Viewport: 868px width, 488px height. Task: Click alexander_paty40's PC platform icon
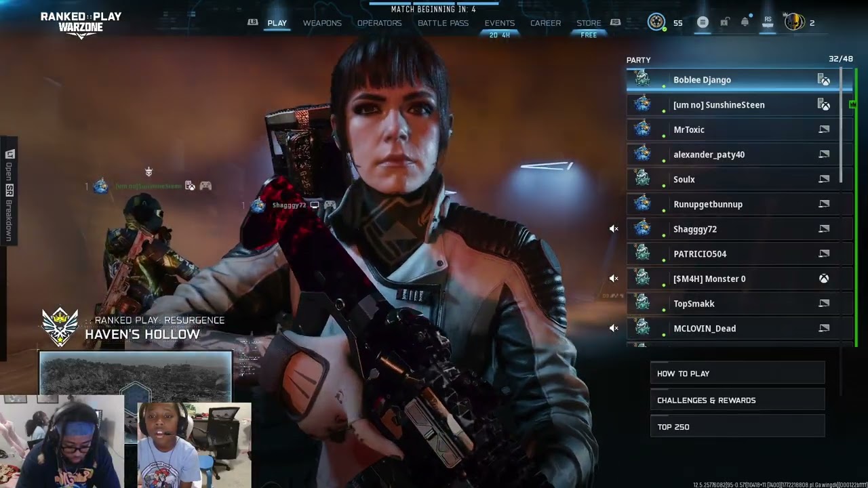click(x=824, y=155)
